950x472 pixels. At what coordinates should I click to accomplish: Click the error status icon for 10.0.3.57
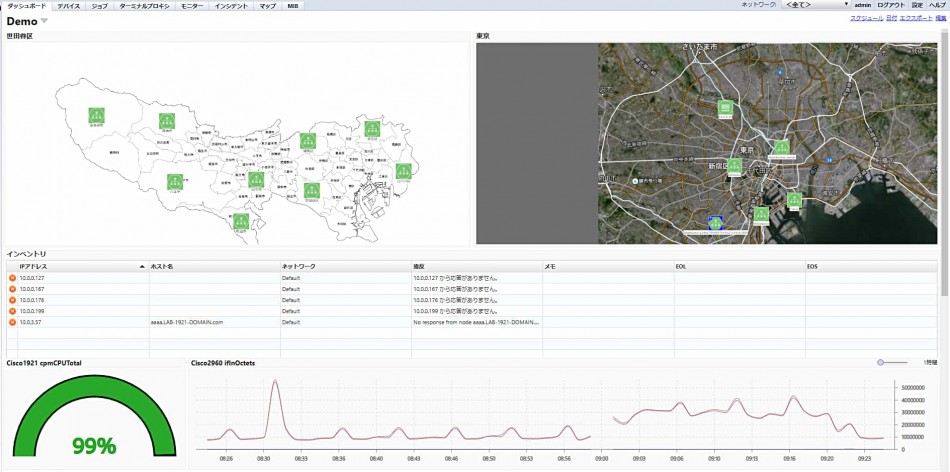(x=12, y=322)
